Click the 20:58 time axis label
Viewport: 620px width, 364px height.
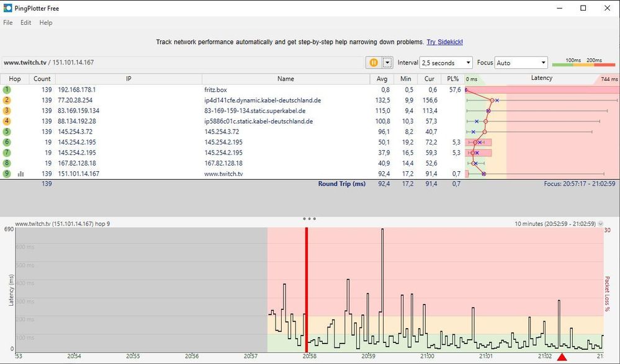[x=309, y=356]
